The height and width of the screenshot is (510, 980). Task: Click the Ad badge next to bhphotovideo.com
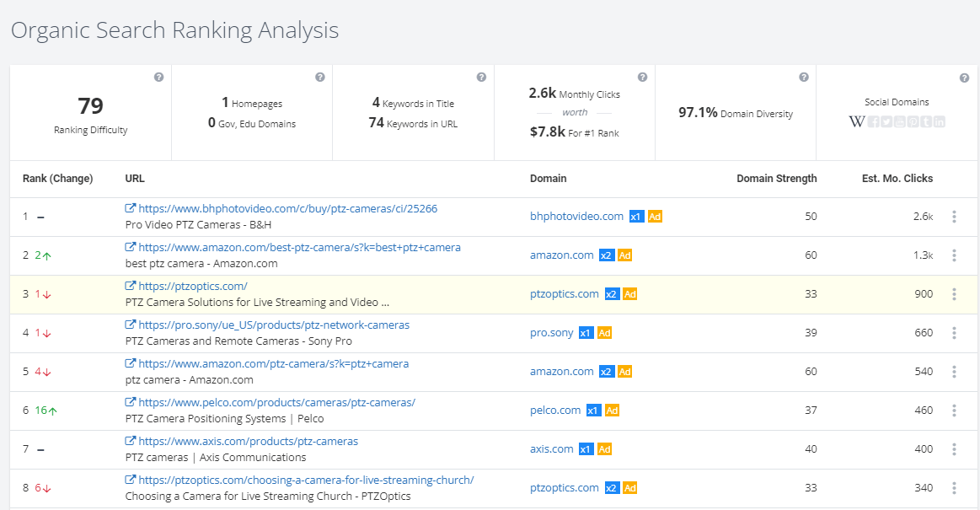655,217
